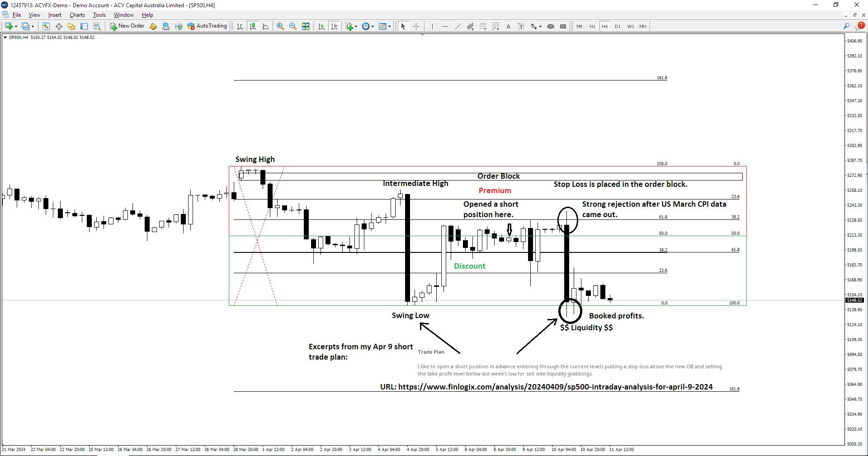Expand the New Chart dropdown arrow
This screenshot has height=456, width=868.
[x=16, y=26]
